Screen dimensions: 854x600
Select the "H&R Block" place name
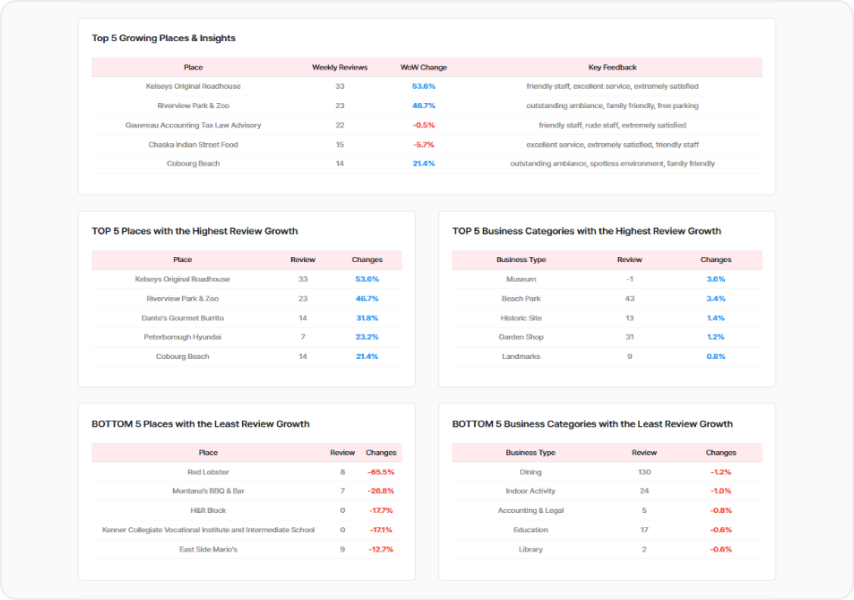[x=208, y=511]
